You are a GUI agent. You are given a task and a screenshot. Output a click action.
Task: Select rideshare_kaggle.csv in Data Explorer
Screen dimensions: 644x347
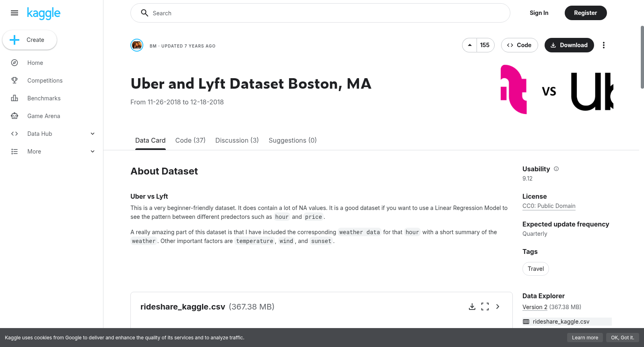[x=567, y=322]
